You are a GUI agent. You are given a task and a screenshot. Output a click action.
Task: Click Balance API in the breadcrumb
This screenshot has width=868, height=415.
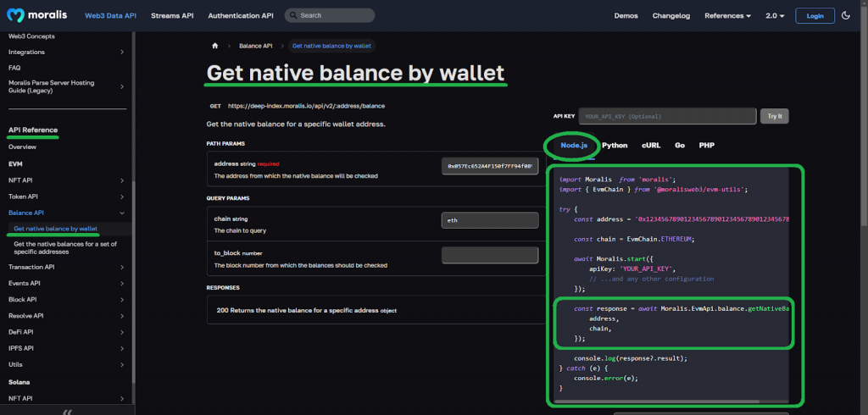(256, 46)
